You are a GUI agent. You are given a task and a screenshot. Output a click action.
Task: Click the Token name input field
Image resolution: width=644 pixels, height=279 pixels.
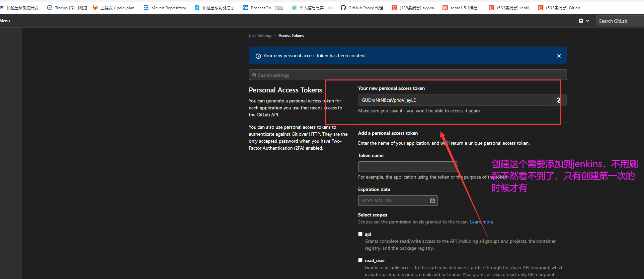408,167
